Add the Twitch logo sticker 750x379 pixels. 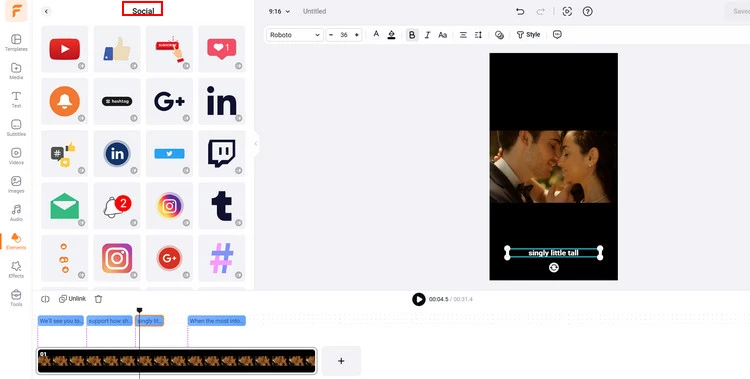221,154
